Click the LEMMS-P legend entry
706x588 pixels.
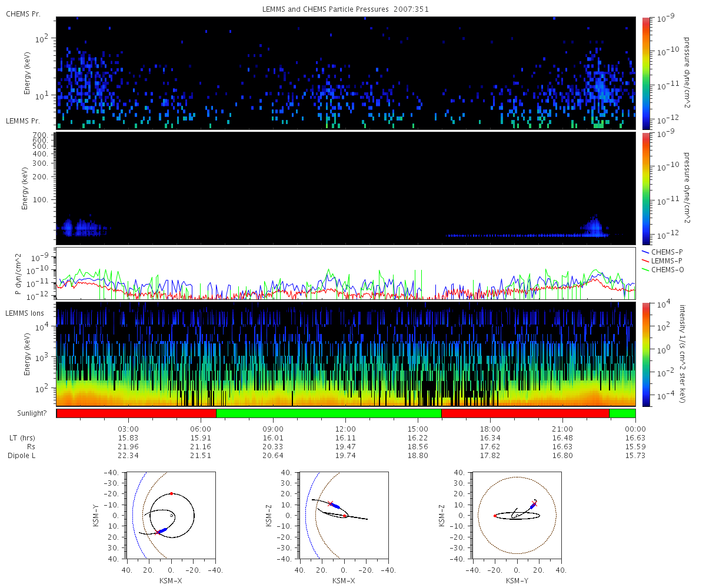point(664,260)
